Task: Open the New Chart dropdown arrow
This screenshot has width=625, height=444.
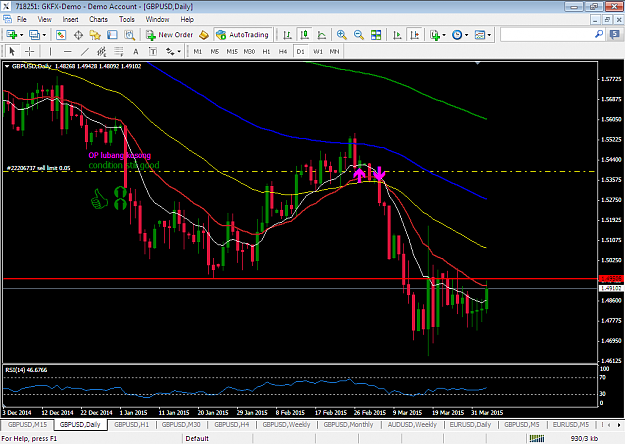Action: tap(22, 35)
